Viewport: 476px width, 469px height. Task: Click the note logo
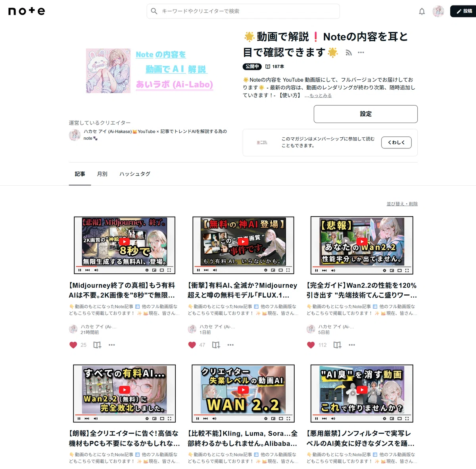tap(27, 11)
